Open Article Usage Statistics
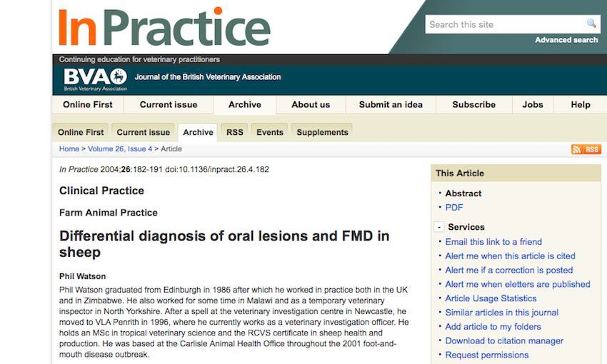This screenshot has height=364, width=607. click(x=491, y=298)
